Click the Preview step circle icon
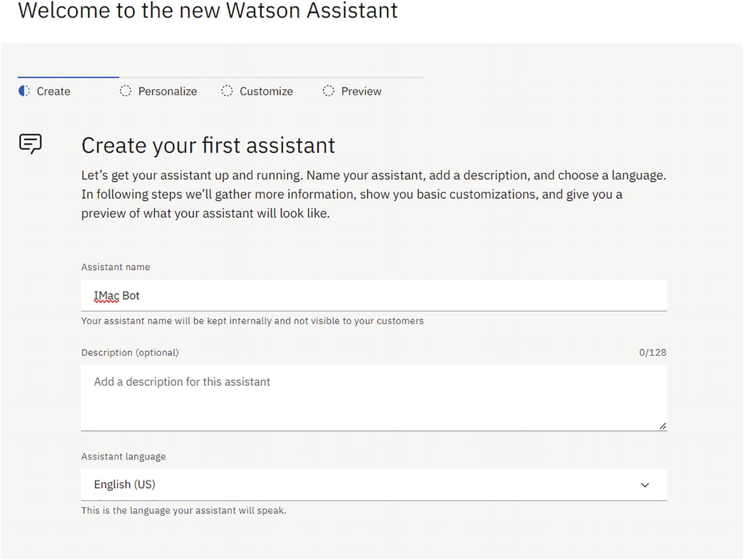Image resolution: width=744 pixels, height=560 pixels. click(x=328, y=91)
